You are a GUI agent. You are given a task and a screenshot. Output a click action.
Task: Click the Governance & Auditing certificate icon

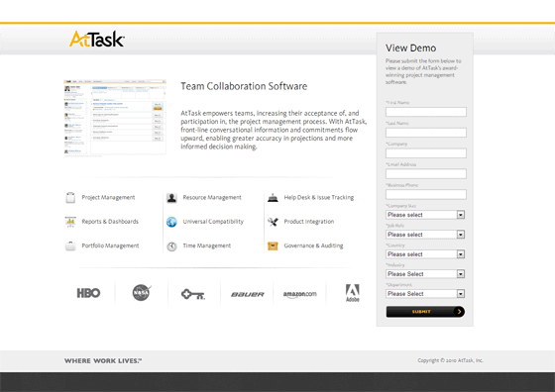(x=273, y=245)
